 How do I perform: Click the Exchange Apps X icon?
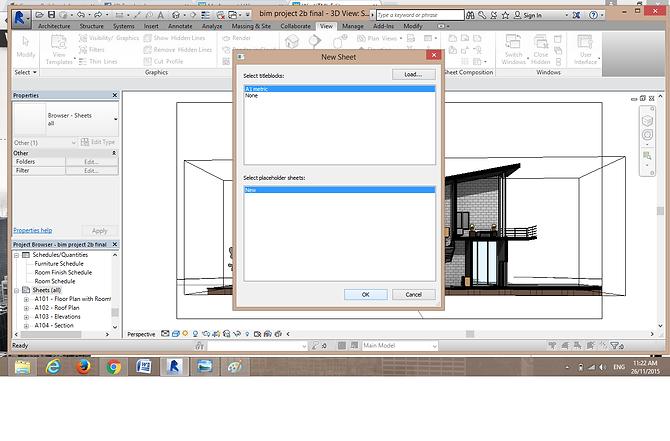coord(576,15)
